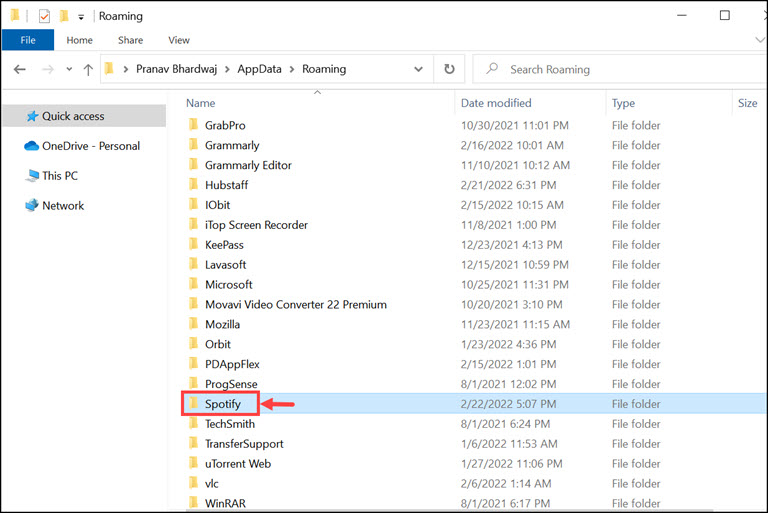Viewport: 768px width, 513px height.
Task: Open the Recent locations dropdown
Action: (x=69, y=69)
